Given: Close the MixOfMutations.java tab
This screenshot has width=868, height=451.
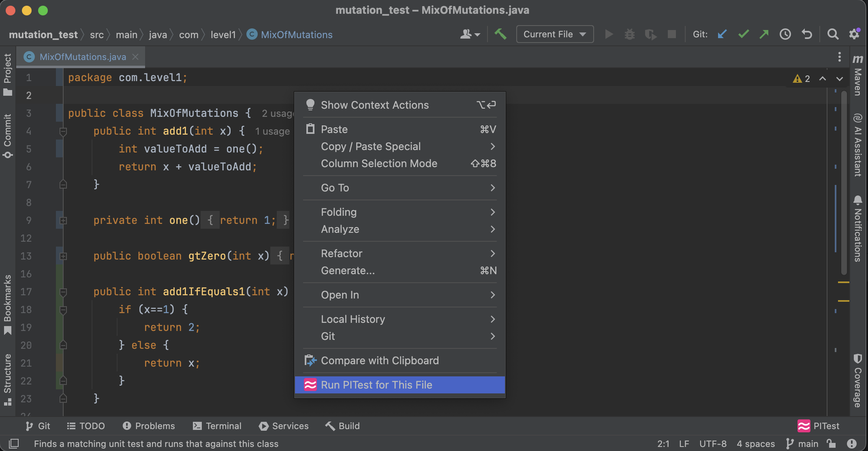Looking at the screenshot, I should [135, 57].
